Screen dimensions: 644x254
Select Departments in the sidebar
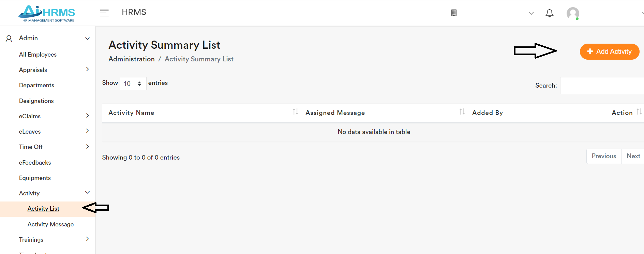36,85
